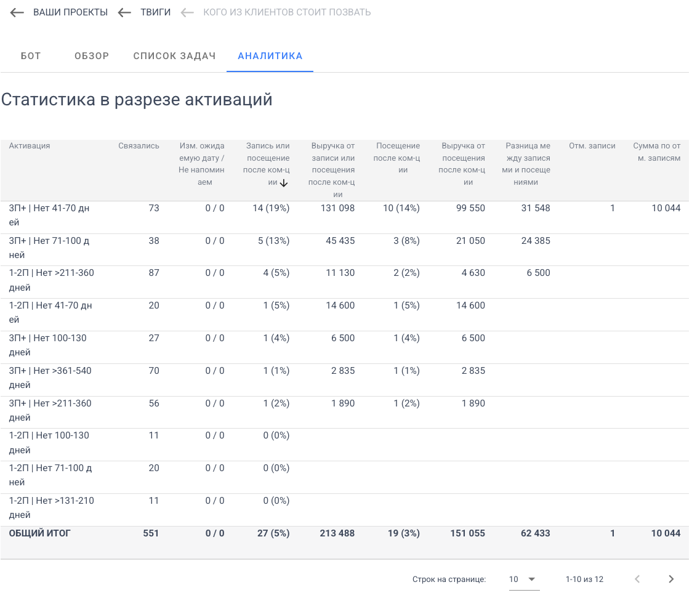Click row 1-2П | Нет >211-360 дней
The image size is (700, 598).
(x=345, y=282)
